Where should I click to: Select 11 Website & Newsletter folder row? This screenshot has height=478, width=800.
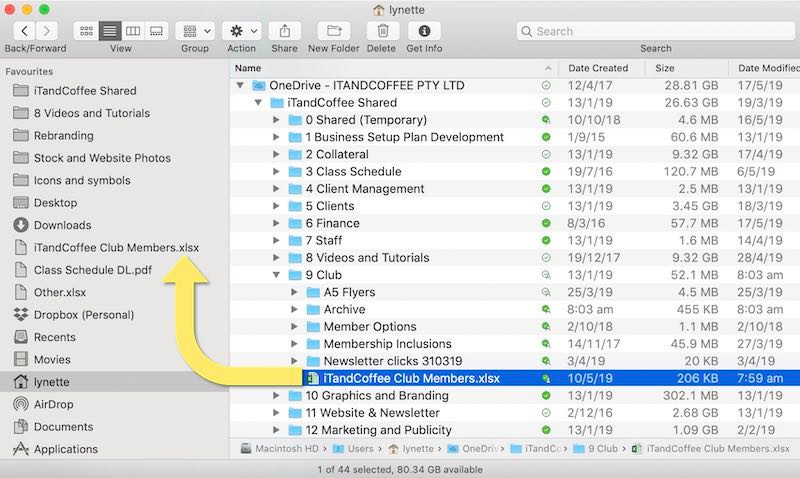click(515, 413)
